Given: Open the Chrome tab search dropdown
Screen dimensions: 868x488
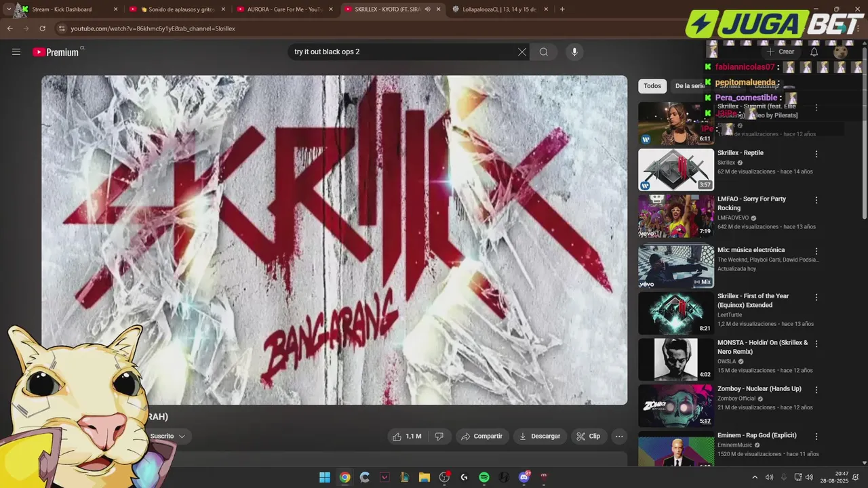Looking at the screenshot, I should coord(8,9).
